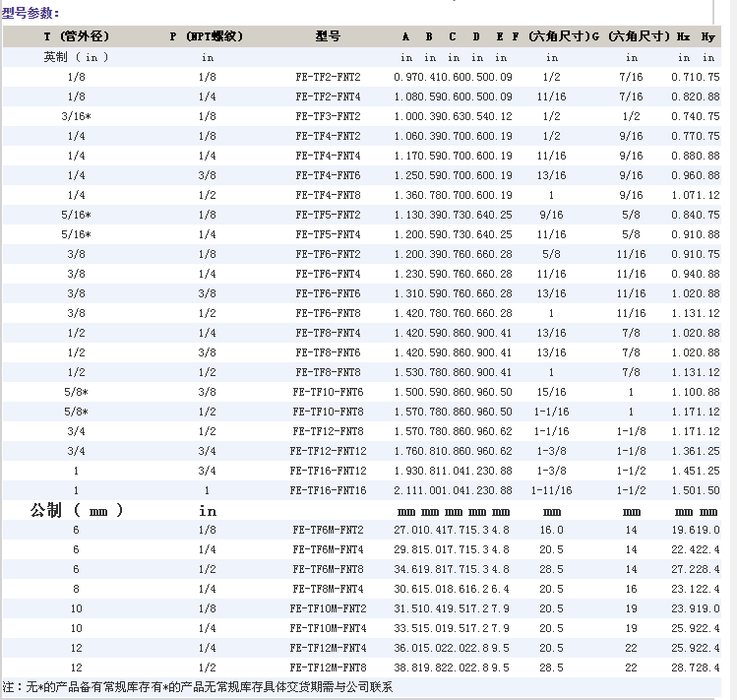Select model FE-TF10-FNT8

click(x=328, y=413)
